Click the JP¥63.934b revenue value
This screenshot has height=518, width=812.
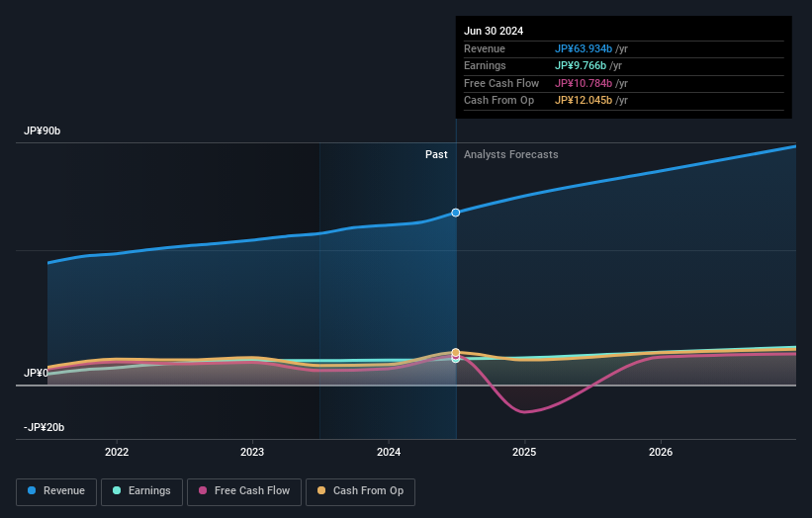pyautogui.click(x=584, y=48)
